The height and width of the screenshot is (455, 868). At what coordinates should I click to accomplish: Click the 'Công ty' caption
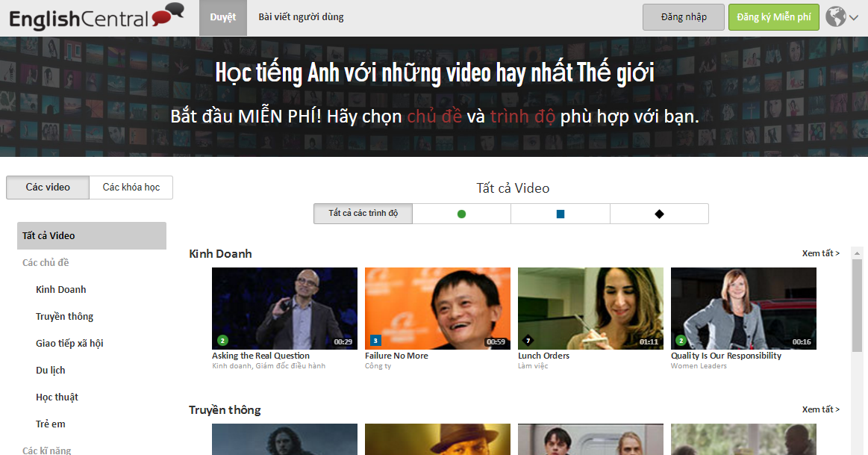(378, 366)
